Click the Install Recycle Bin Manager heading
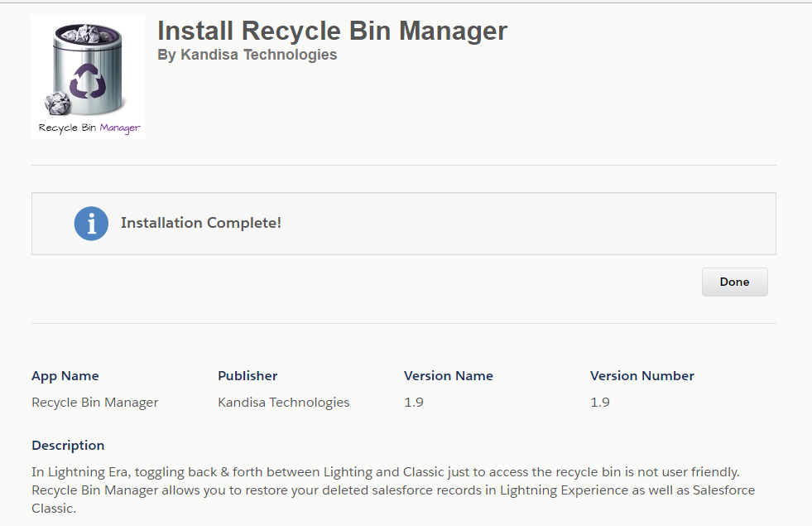Viewport: 812px width, 526px height. click(x=332, y=31)
